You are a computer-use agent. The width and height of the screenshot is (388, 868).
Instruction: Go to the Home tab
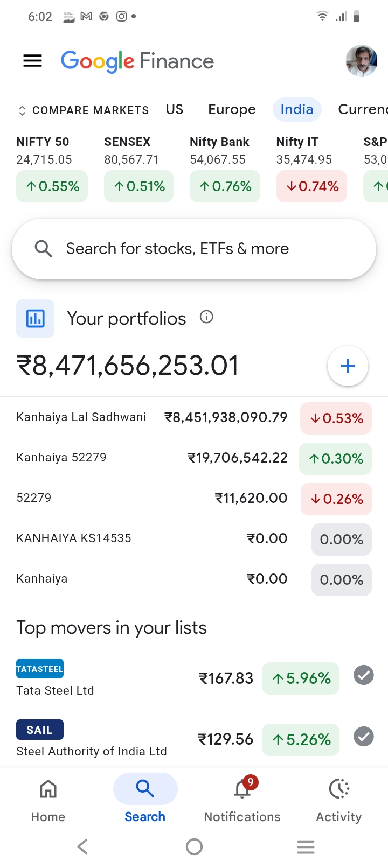click(x=48, y=800)
